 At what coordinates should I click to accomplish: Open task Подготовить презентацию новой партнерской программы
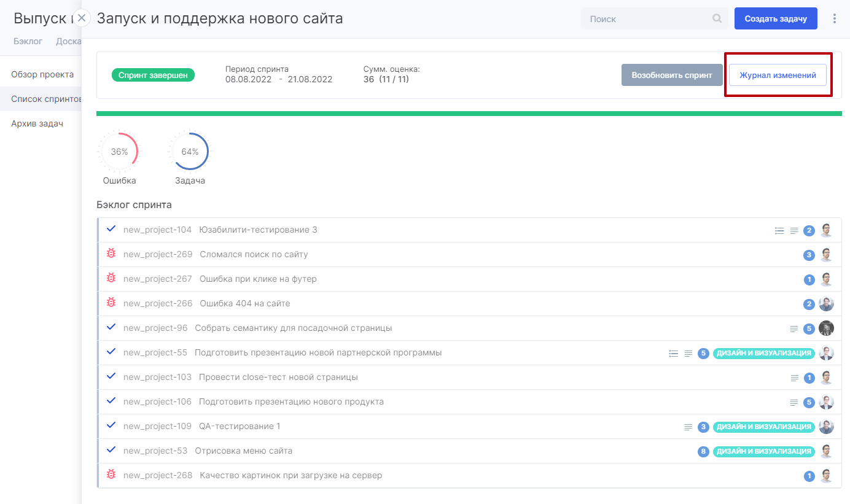tap(318, 352)
